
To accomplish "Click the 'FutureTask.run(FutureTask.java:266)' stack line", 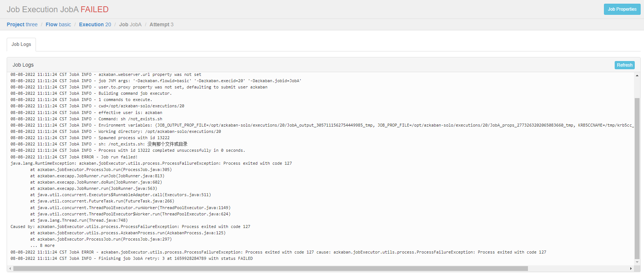I will pos(102,201).
